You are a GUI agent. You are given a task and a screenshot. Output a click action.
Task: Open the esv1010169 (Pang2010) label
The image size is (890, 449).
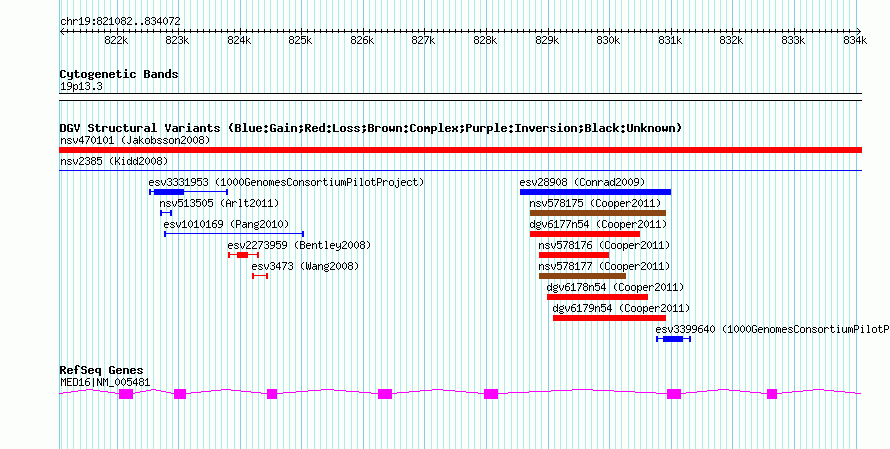tap(226, 224)
